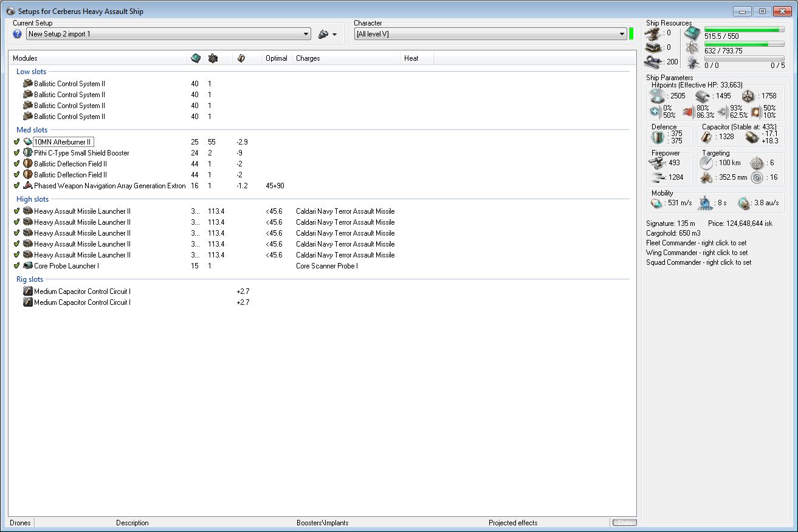Click the Core Scanner Probe I charge cell
The width and height of the screenshot is (798, 532).
327,266
